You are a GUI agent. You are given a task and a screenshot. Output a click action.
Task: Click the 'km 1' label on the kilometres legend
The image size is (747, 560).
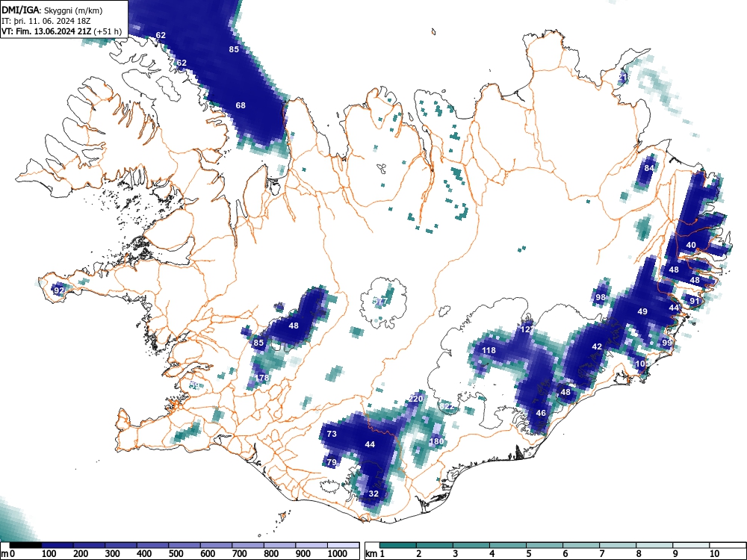point(376,554)
